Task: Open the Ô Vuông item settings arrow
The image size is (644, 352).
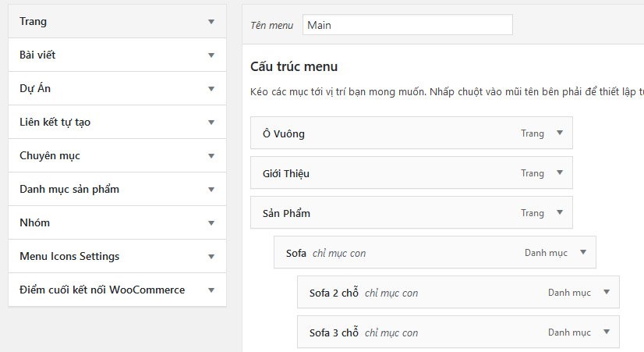Action: (559, 133)
